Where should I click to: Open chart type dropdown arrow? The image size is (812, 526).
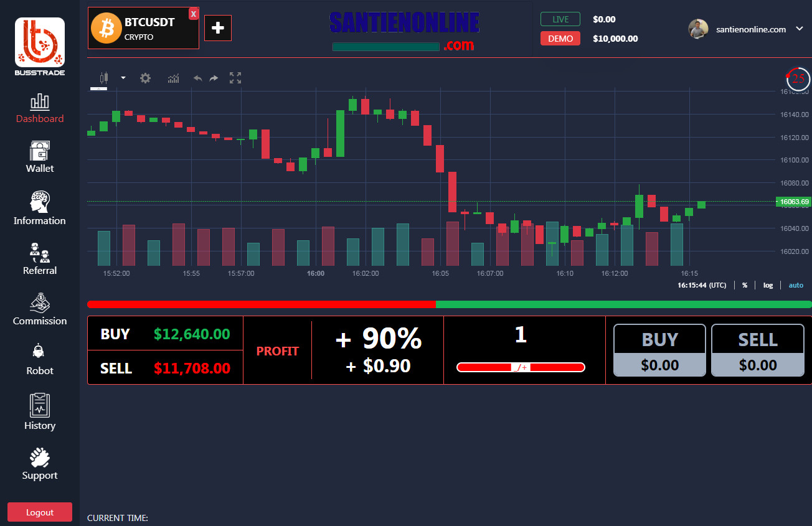[x=123, y=78]
